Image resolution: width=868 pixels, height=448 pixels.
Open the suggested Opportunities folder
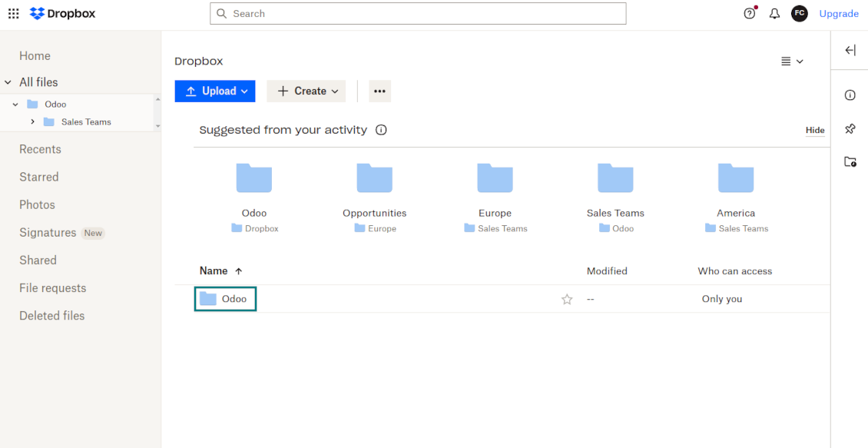(375, 178)
